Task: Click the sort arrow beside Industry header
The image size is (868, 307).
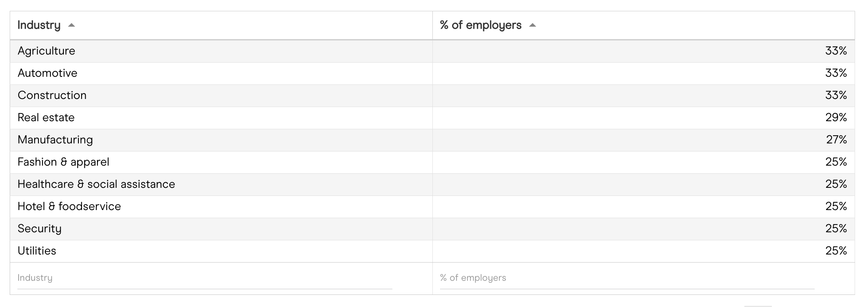Action: pos(72,25)
